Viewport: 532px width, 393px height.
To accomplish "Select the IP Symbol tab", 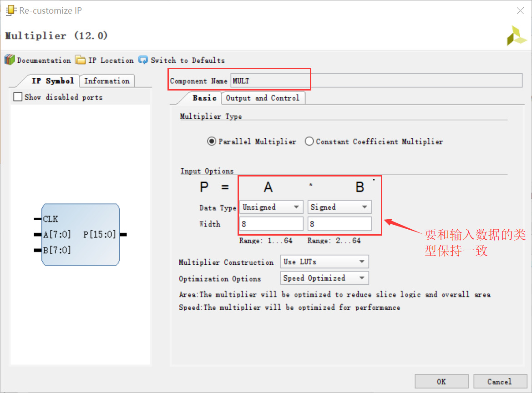I will [52, 81].
